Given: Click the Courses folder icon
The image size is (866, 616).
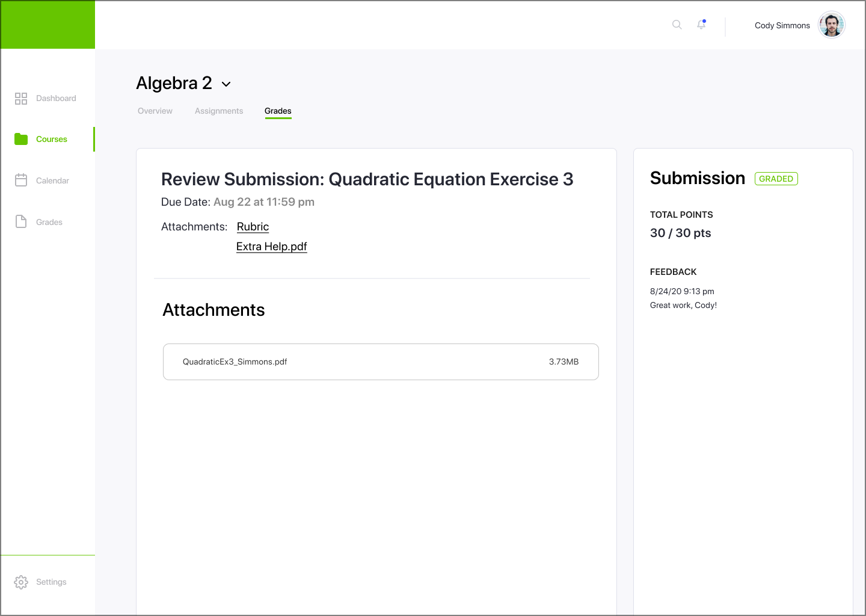Looking at the screenshot, I should point(21,139).
